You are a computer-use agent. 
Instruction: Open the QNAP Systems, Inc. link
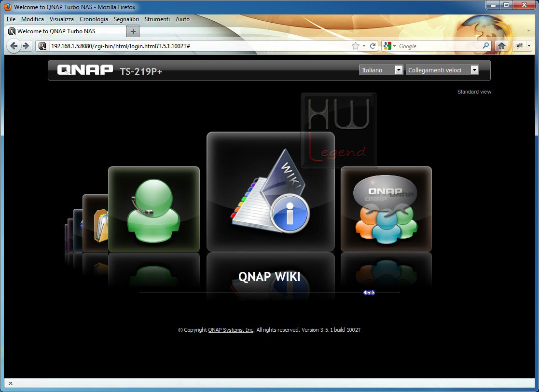point(231,330)
